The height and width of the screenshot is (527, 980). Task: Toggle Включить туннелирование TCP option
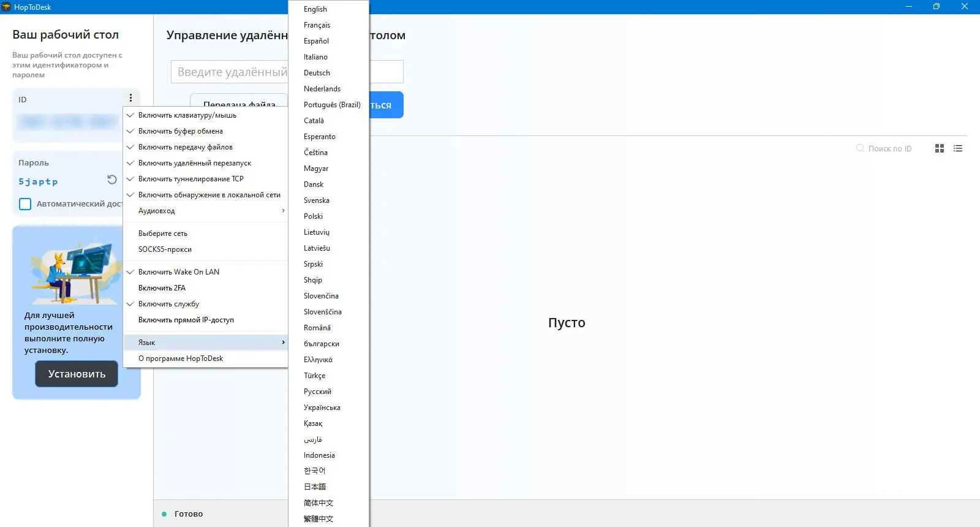click(206, 179)
